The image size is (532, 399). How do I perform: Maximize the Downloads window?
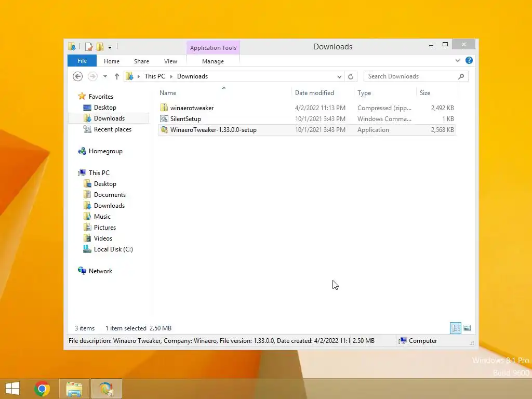(x=445, y=45)
